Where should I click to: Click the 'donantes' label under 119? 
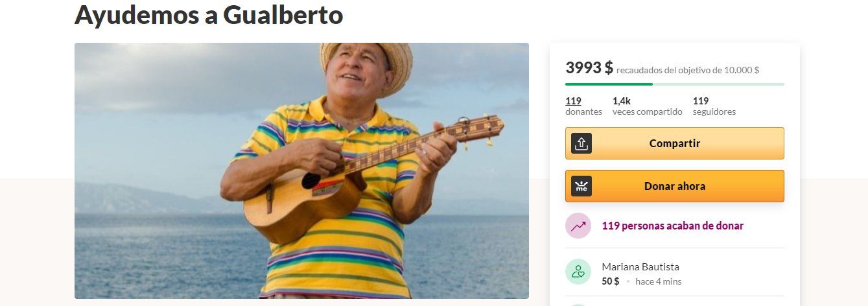583,112
